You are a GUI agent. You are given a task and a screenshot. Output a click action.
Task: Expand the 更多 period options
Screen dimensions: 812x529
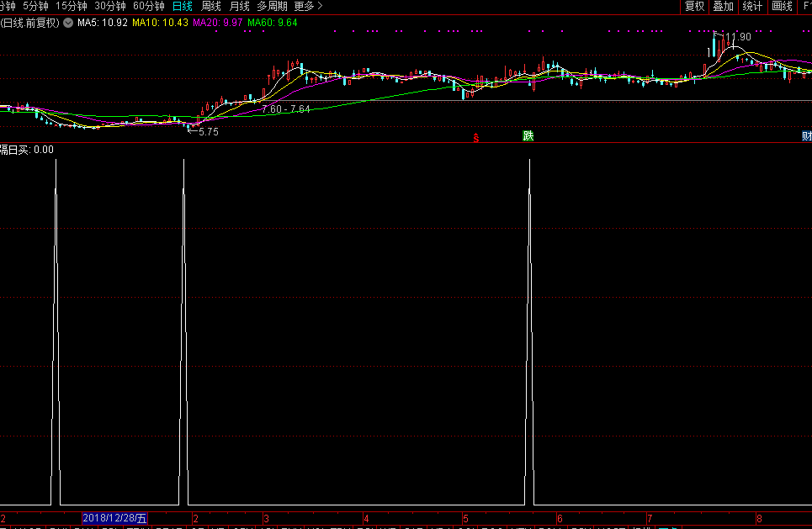point(308,6)
